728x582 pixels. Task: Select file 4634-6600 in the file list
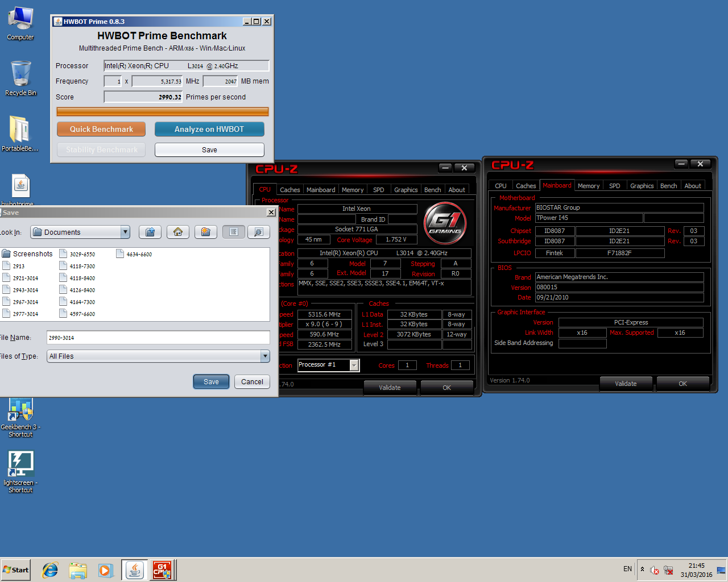(134, 254)
